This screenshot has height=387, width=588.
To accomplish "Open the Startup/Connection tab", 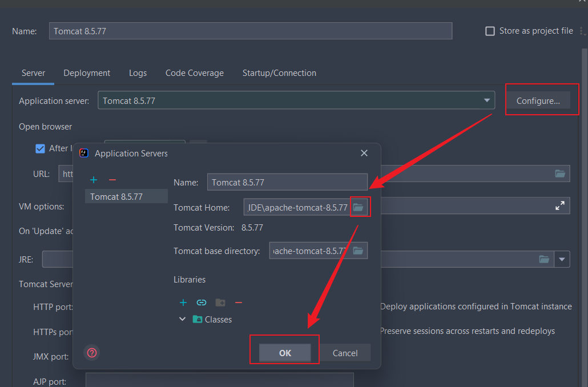I will tap(279, 73).
